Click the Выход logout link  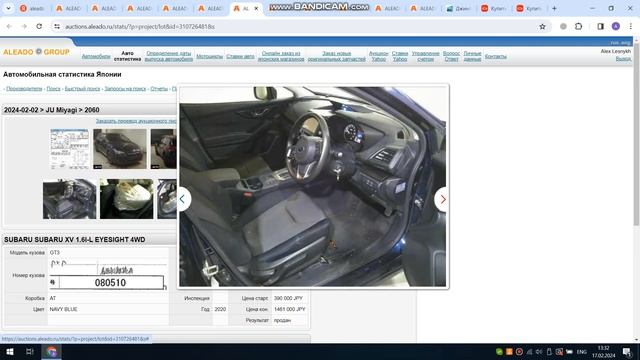623,59
